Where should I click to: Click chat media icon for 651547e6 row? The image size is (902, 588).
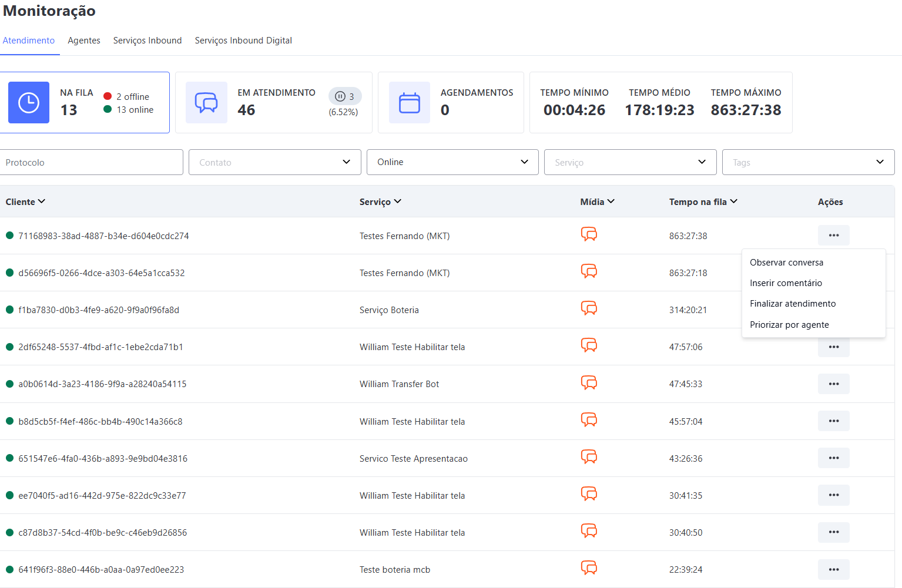click(589, 457)
